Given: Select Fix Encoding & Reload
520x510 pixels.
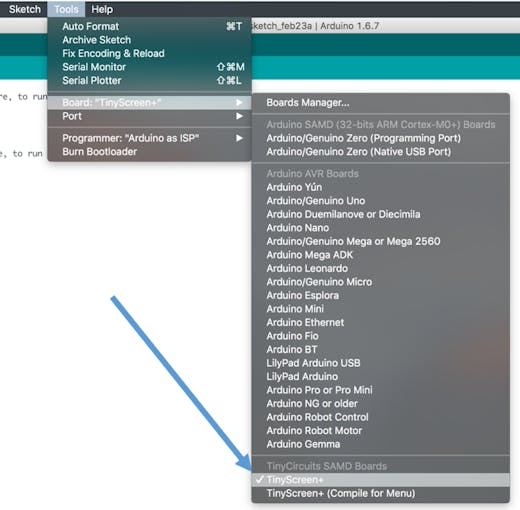Looking at the screenshot, I should [x=150, y=53].
